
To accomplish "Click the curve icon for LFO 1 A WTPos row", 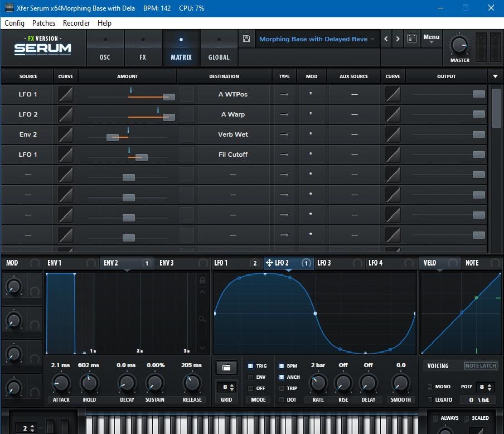I will coord(66,94).
